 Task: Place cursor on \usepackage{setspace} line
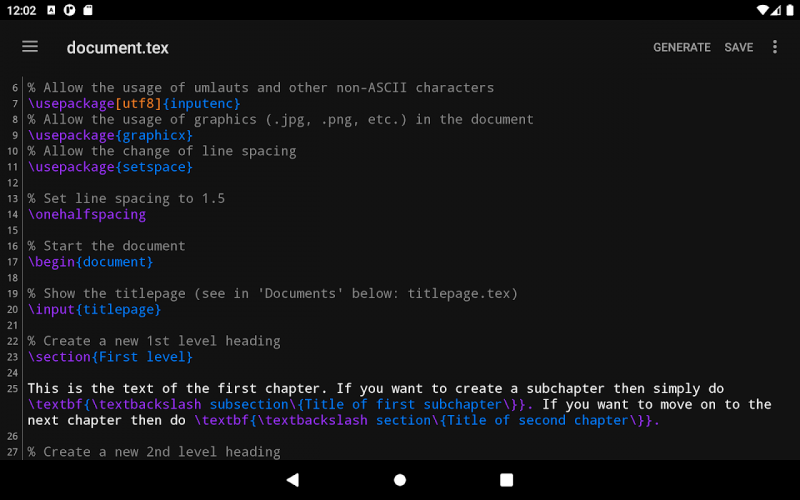pos(110,167)
